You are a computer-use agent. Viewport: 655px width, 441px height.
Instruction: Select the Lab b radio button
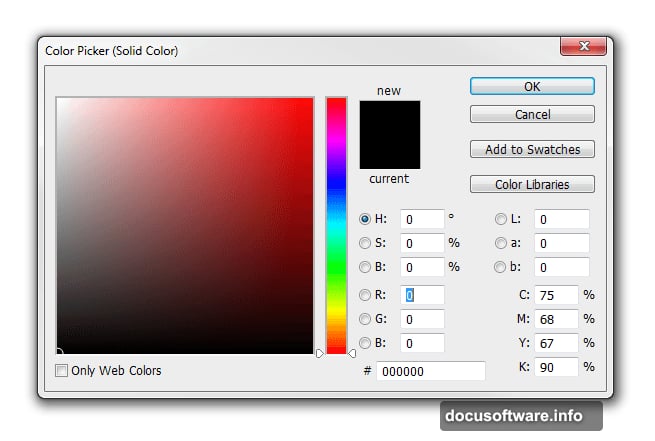[x=500, y=267]
